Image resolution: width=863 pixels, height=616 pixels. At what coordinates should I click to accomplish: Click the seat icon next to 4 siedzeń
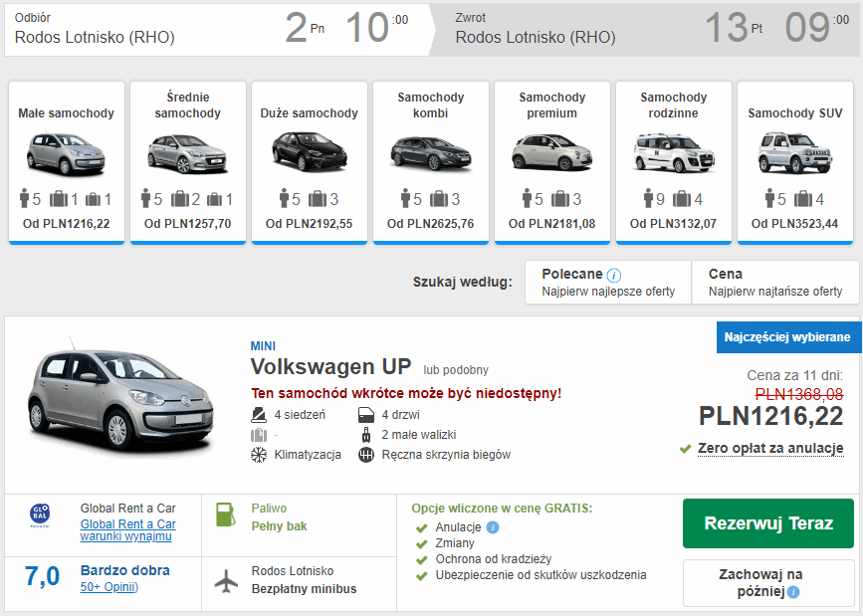coord(259,415)
